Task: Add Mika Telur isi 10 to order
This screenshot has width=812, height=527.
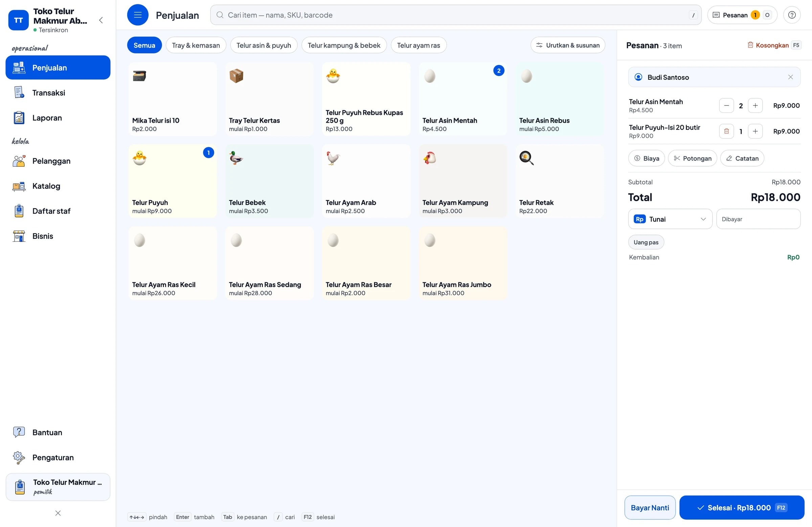Action: [x=173, y=99]
